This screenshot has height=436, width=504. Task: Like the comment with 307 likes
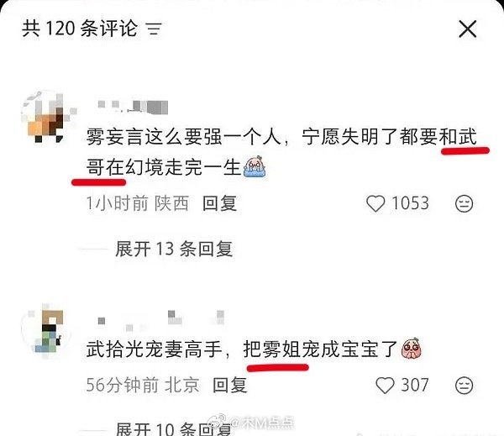point(385,386)
